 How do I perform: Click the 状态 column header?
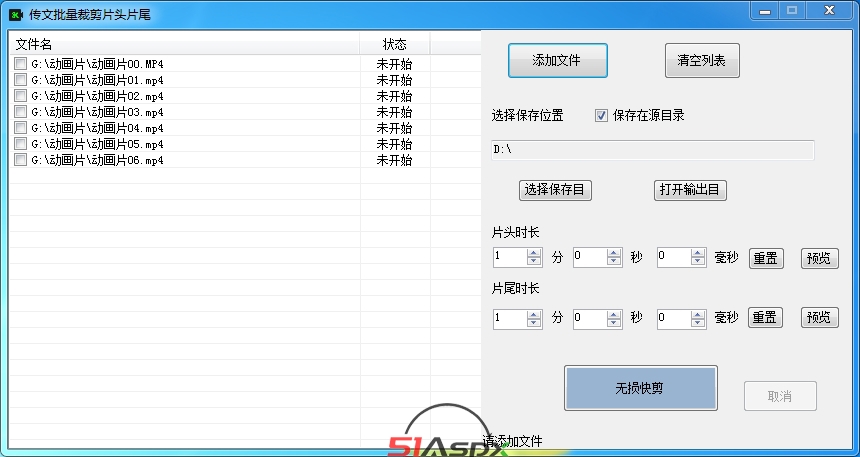[395, 44]
